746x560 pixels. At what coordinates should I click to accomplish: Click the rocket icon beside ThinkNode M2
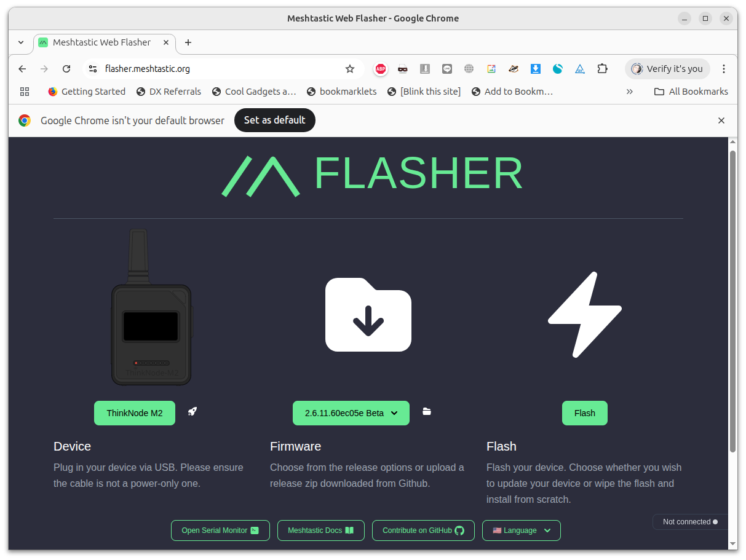[192, 412]
